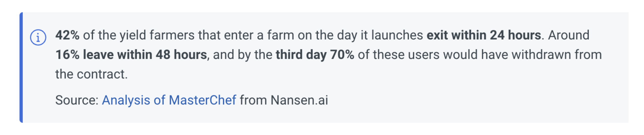Click the bold 42% figure
Image resolution: width=644 pixels, height=135 pixels.
(67, 35)
